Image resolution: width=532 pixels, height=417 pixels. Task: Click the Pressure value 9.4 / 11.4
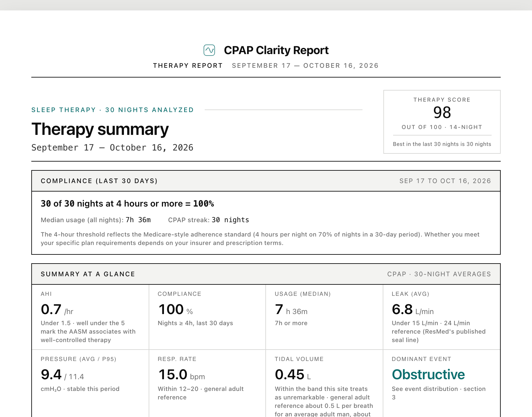pyautogui.click(x=62, y=375)
